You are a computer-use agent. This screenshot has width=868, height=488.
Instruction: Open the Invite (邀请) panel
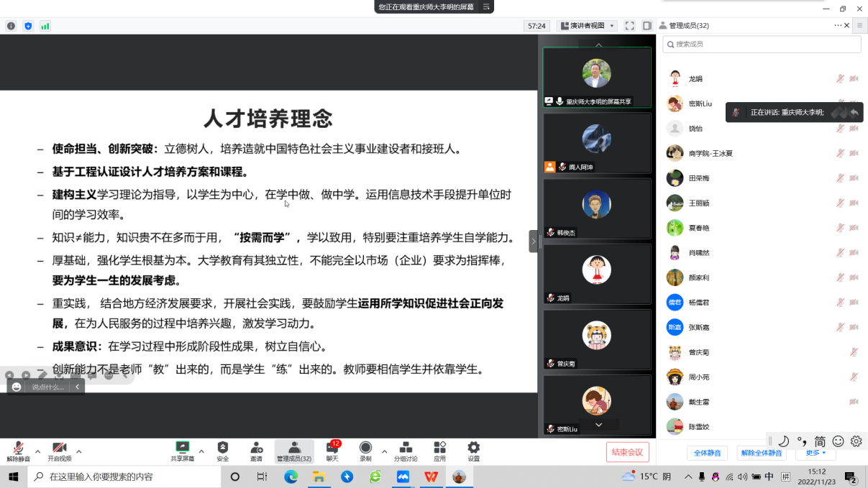click(256, 451)
